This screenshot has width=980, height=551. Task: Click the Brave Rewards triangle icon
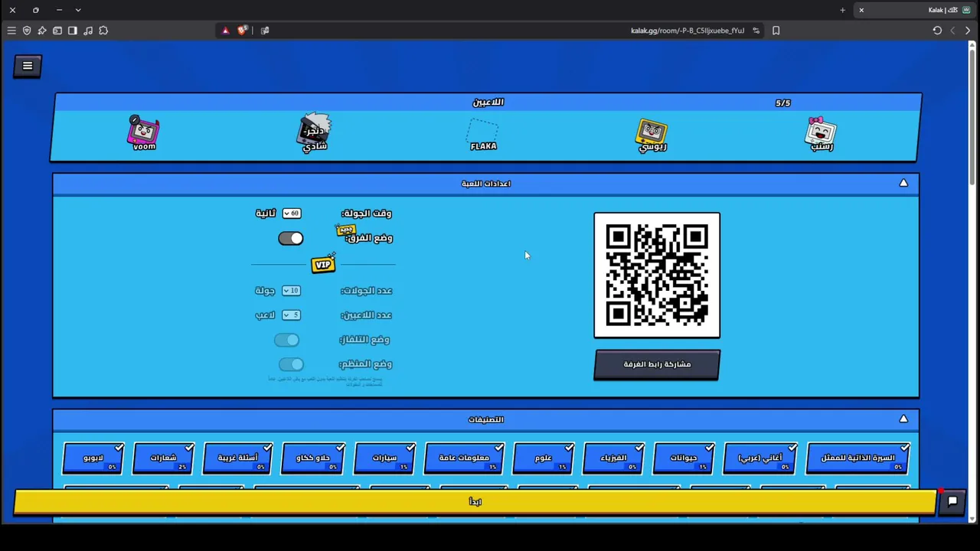(225, 31)
